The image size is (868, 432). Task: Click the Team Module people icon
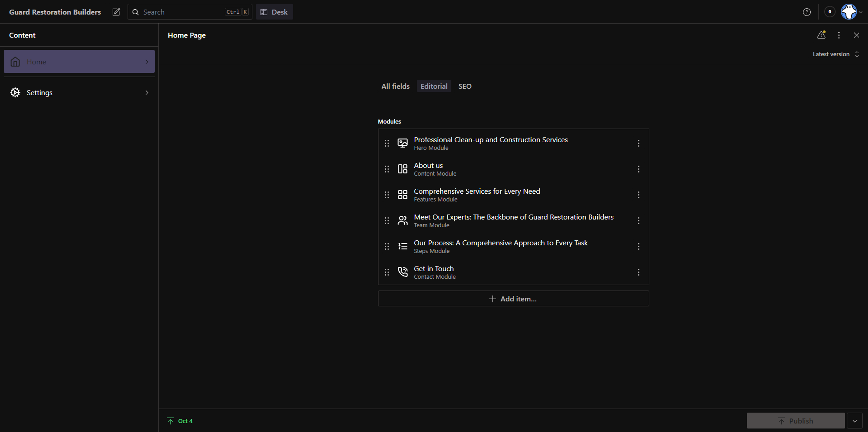click(x=402, y=221)
